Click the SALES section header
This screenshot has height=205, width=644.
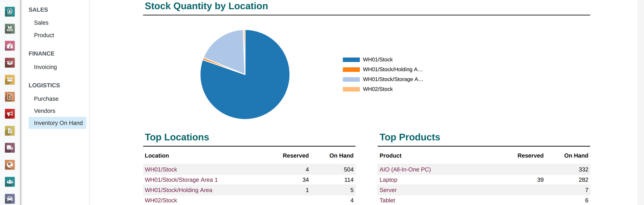[38, 10]
